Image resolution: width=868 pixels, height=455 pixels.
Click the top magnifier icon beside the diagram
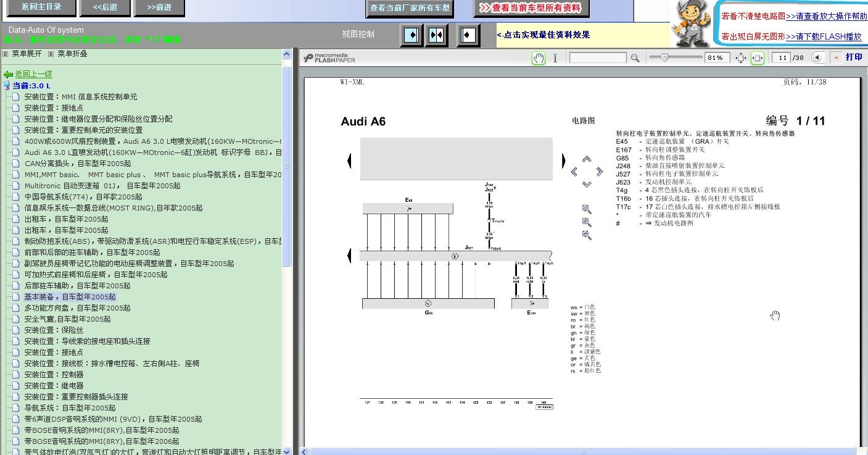587,209
